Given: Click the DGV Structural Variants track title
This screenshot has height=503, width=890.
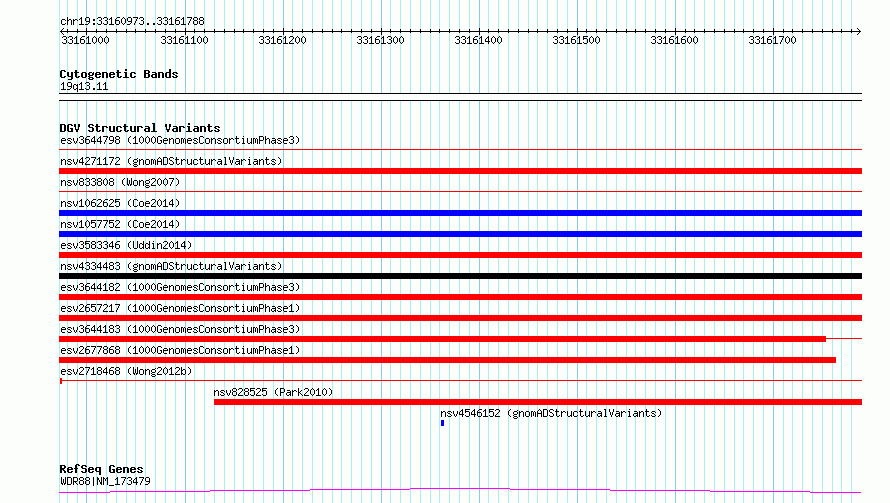Looking at the screenshot, I should 140,128.
